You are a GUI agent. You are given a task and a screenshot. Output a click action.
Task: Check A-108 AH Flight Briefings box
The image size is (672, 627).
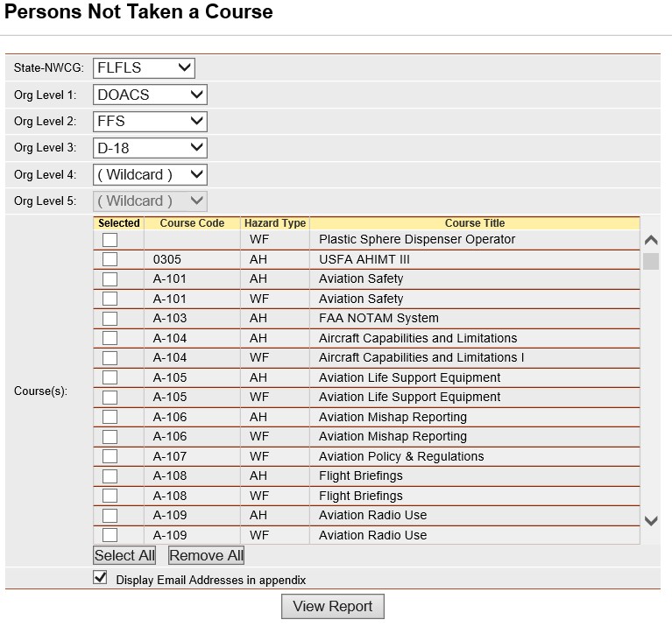click(110, 476)
